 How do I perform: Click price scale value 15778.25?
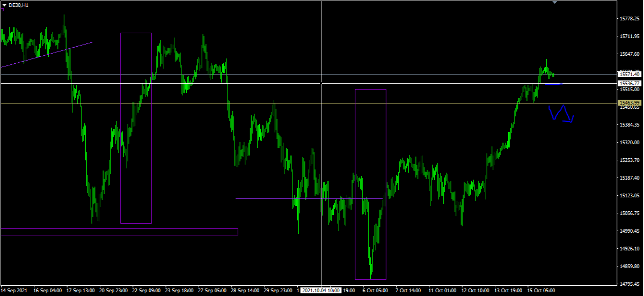point(630,19)
